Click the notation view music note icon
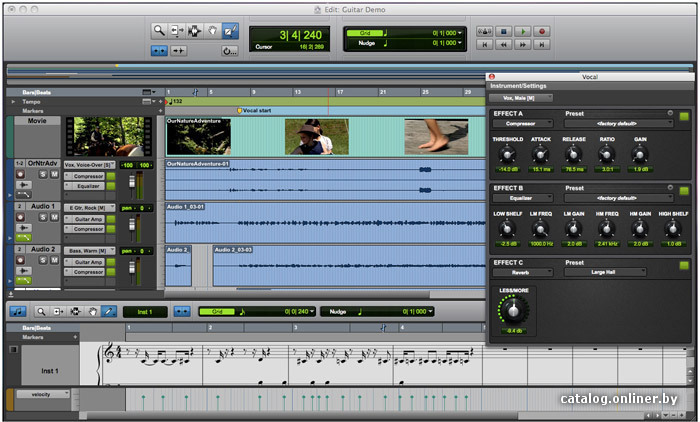This screenshot has width=700, height=422. (17, 311)
